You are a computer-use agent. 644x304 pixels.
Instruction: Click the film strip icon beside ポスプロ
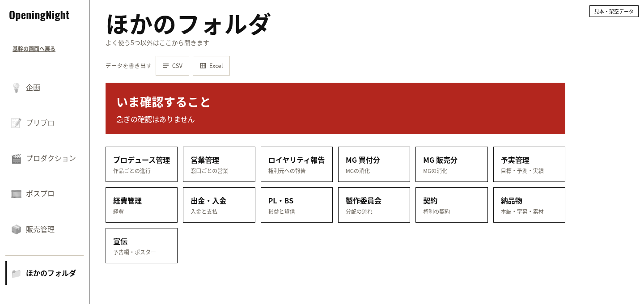(16, 194)
